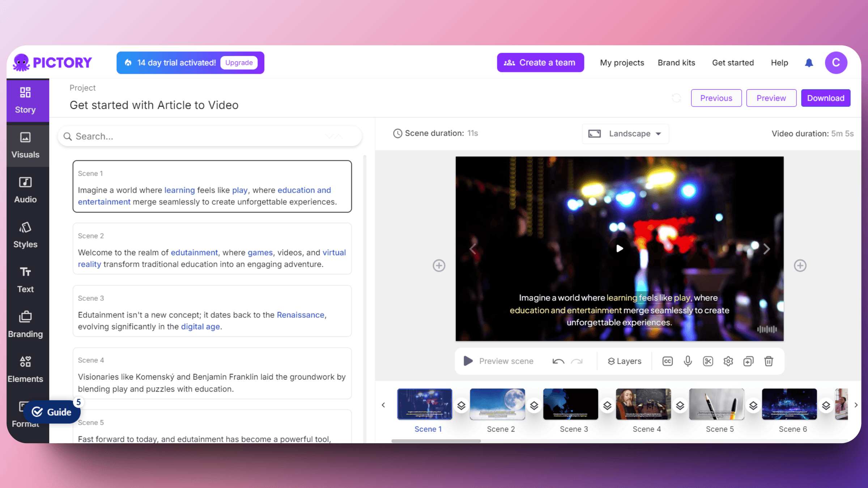This screenshot has width=868, height=488.
Task: Click the Pictory logo
Action: tap(52, 63)
